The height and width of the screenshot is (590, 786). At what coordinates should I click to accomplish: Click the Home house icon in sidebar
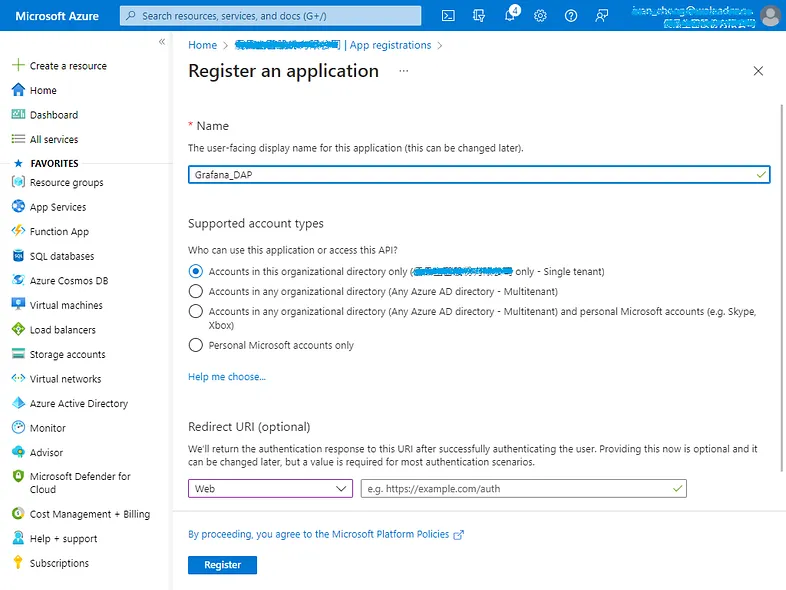click(18, 90)
